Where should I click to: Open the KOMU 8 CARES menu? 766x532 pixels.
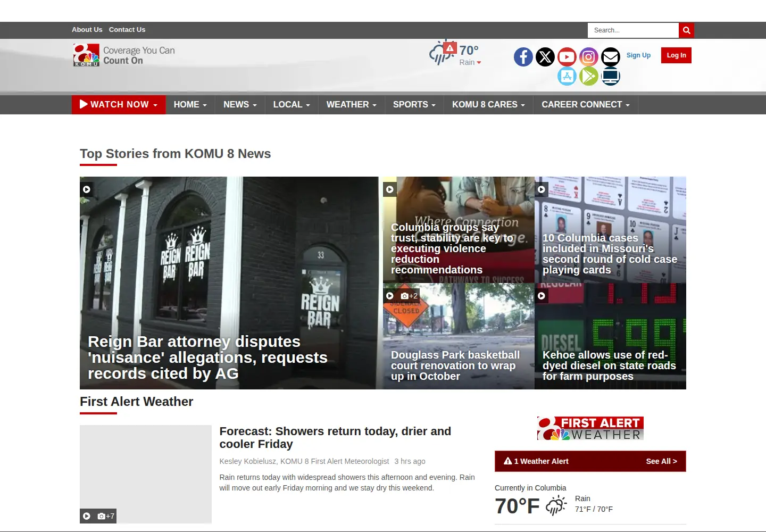(x=488, y=105)
